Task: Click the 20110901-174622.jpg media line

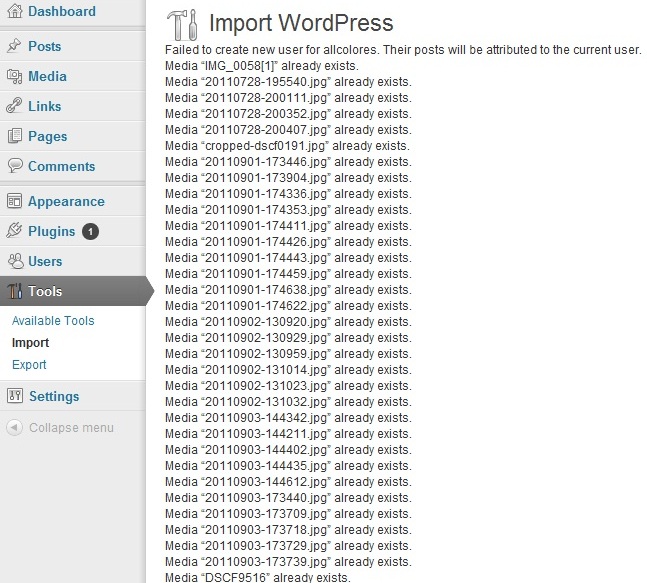Action: click(x=288, y=306)
